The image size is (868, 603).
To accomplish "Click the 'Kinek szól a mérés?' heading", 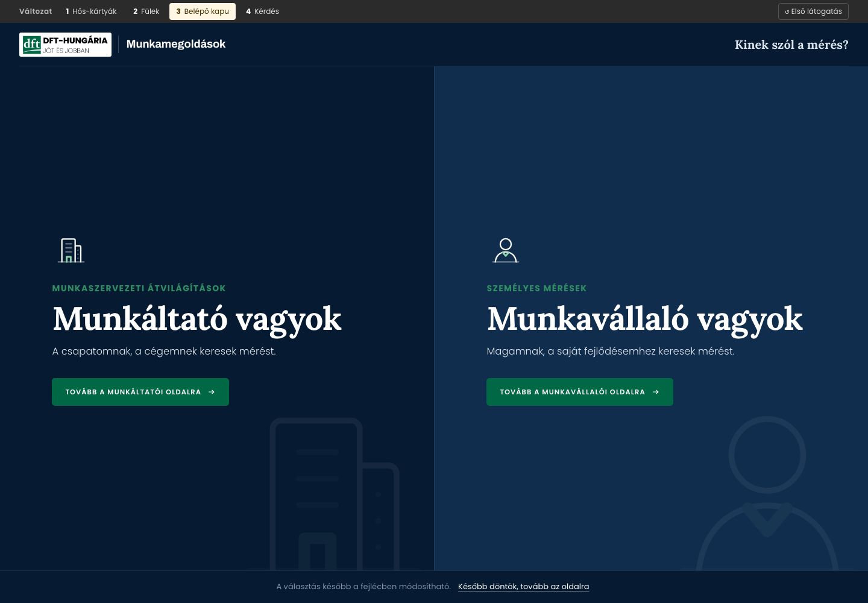I will point(791,45).
